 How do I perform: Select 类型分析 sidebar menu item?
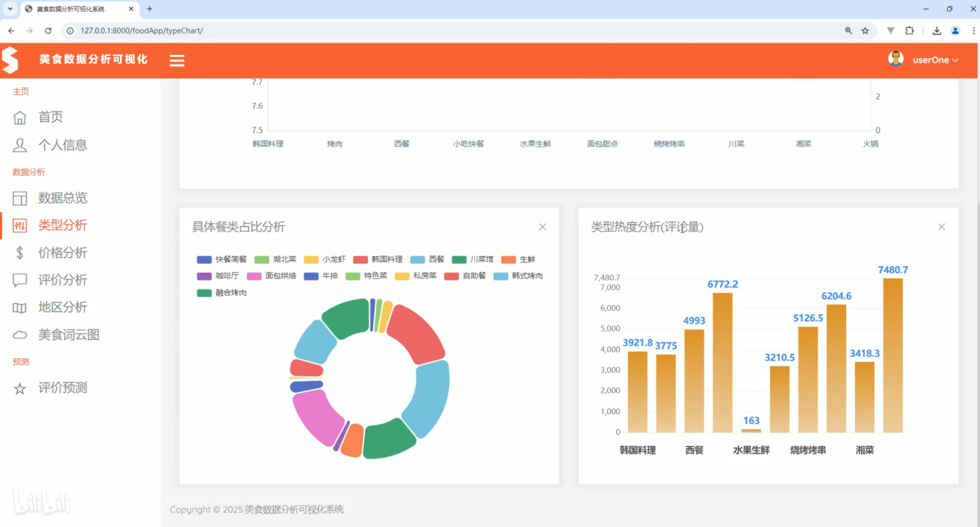pos(62,225)
